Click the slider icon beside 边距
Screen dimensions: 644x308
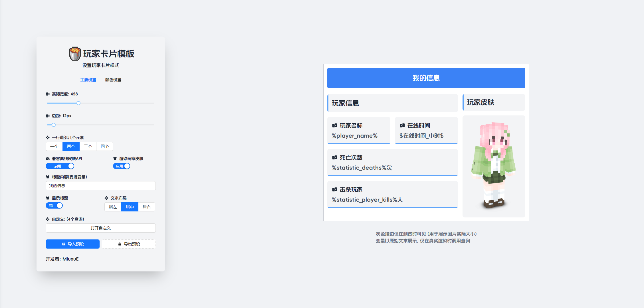(48, 116)
